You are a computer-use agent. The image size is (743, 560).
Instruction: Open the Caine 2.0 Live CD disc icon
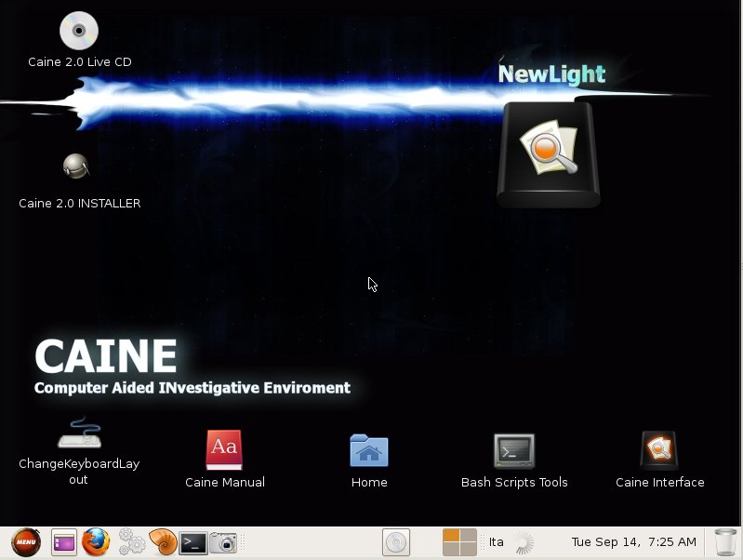pos(79,31)
